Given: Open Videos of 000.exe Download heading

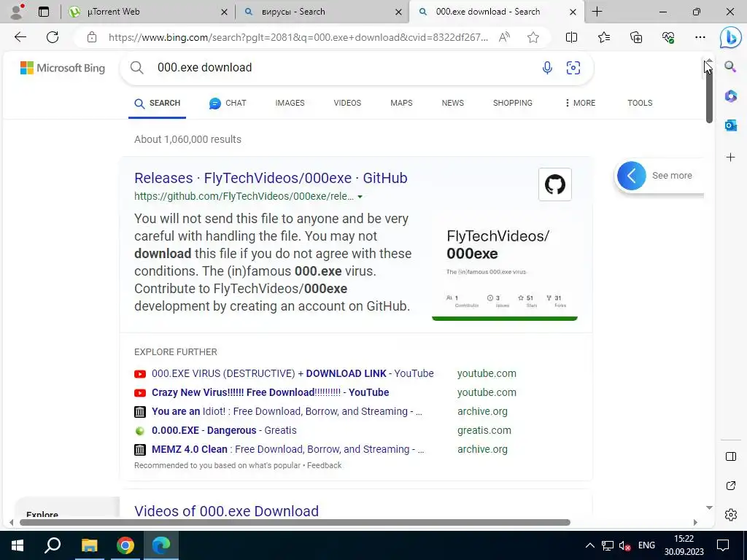Looking at the screenshot, I should (226, 511).
